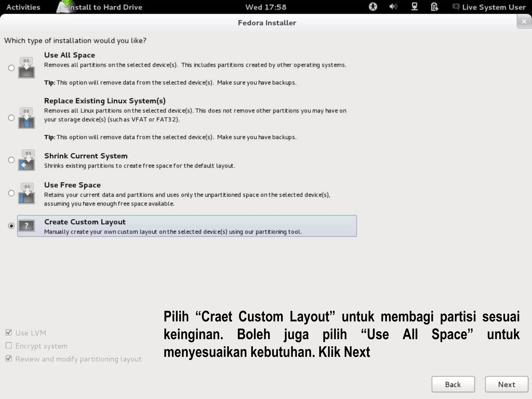Click the Fedora Installer title text
The height and width of the screenshot is (399, 532).
[x=267, y=23]
